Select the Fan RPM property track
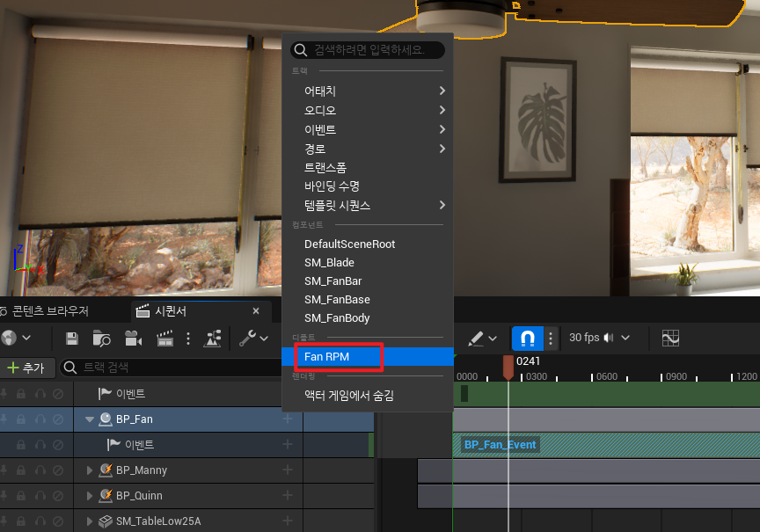 (x=368, y=357)
